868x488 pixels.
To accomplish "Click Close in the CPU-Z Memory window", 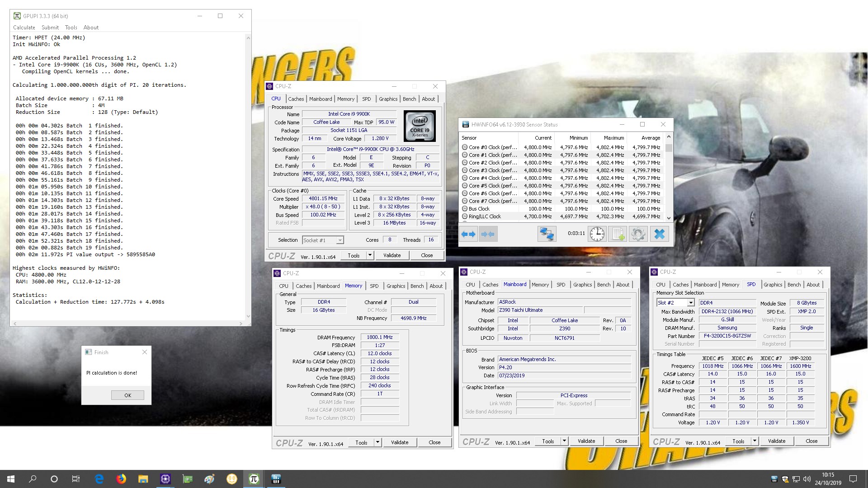I will tap(434, 442).
